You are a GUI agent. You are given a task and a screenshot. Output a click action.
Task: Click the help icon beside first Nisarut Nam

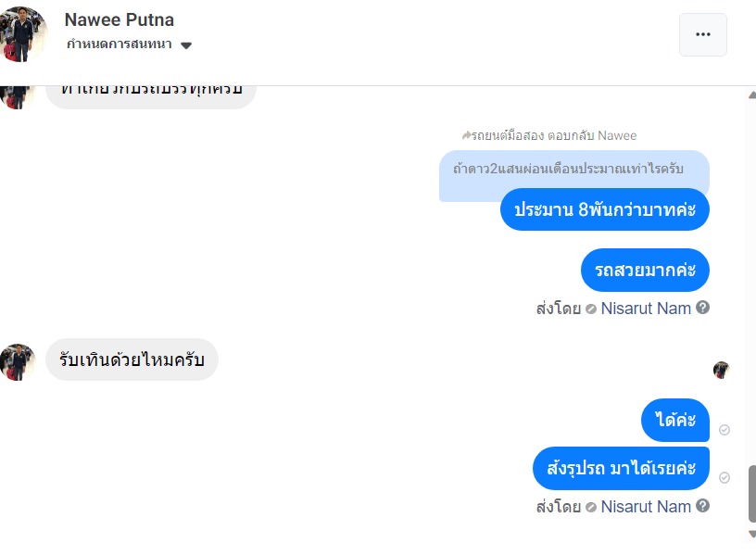703,308
